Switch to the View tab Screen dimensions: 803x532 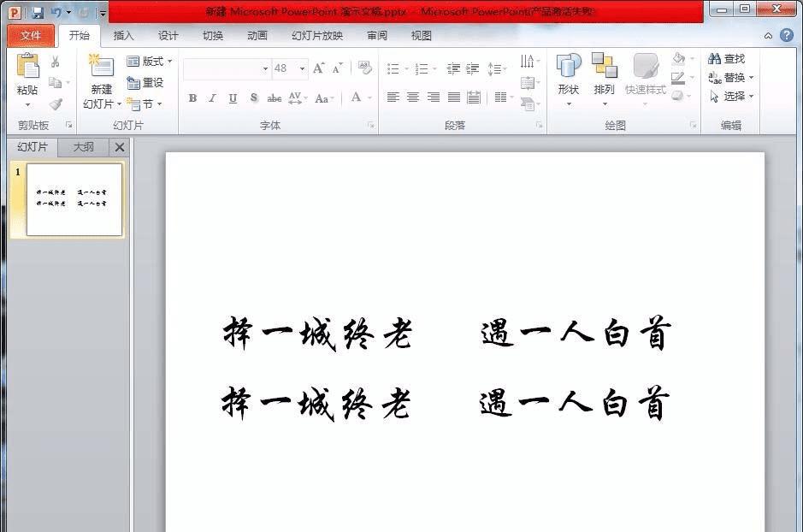[x=421, y=35]
